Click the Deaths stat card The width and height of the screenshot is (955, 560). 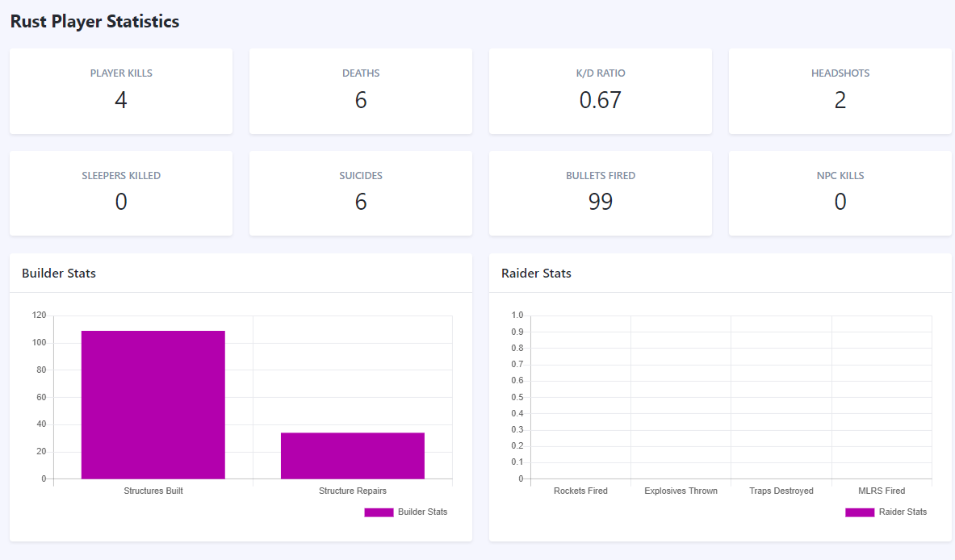coord(360,90)
